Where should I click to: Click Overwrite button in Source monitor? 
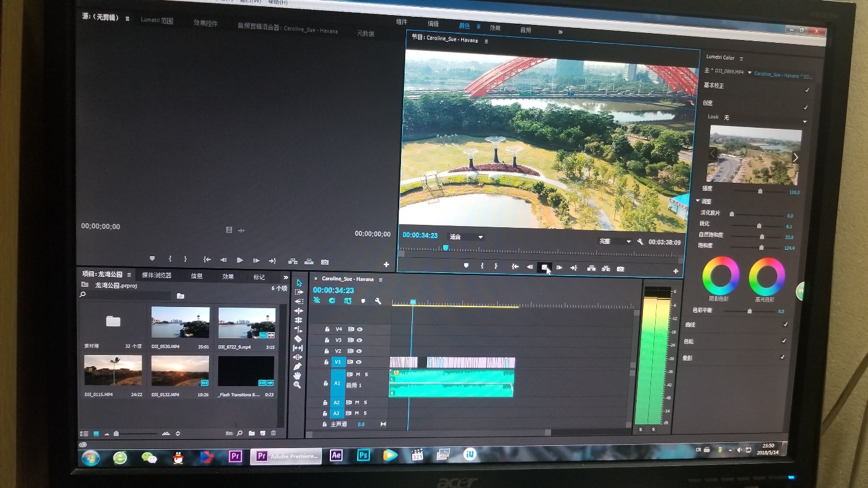click(x=309, y=261)
